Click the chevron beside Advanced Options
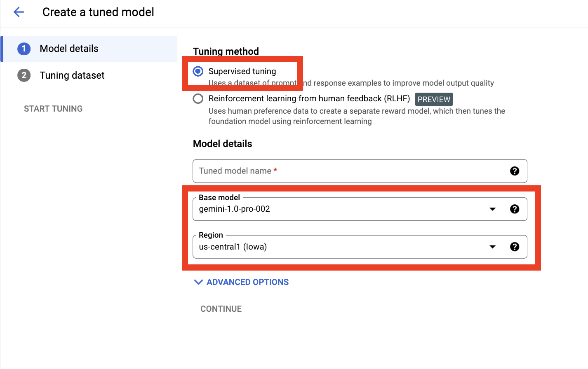 pyautogui.click(x=198, y=282)
